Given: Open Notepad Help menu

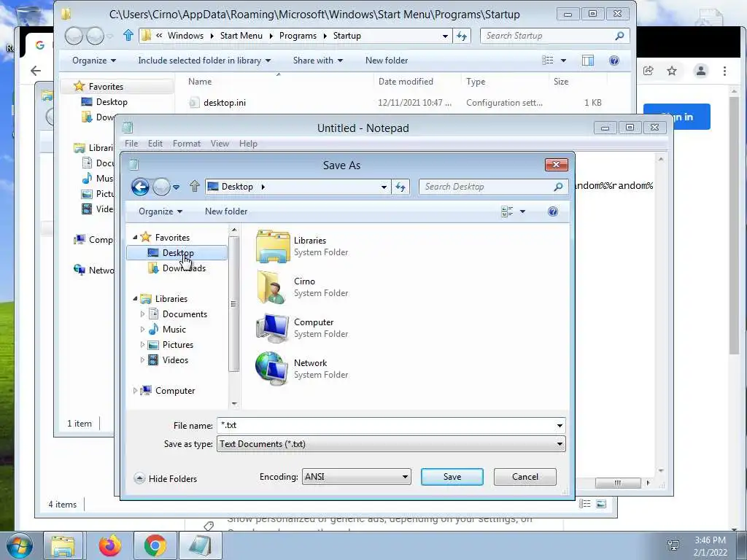Looking at the screenshot, I should (x=248, y=144).
